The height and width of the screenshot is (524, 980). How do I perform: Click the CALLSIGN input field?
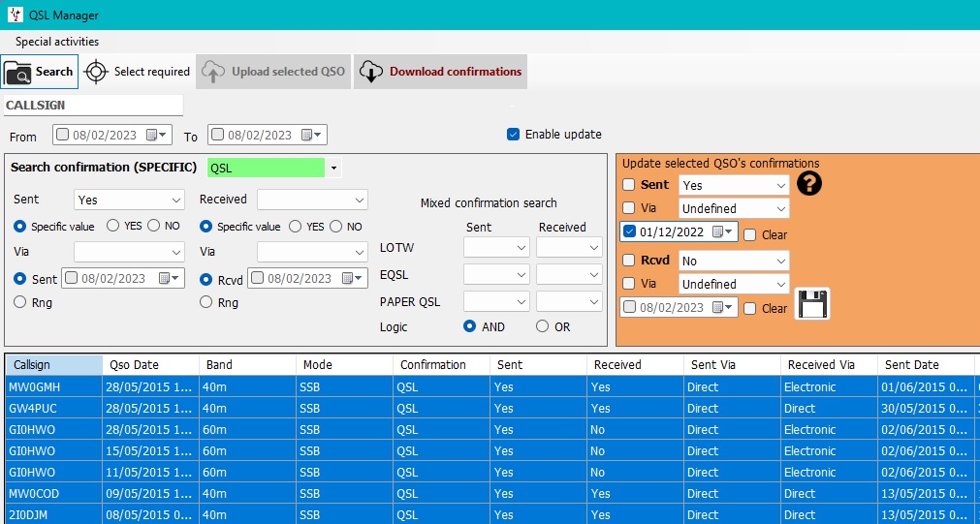click(94, 105)
